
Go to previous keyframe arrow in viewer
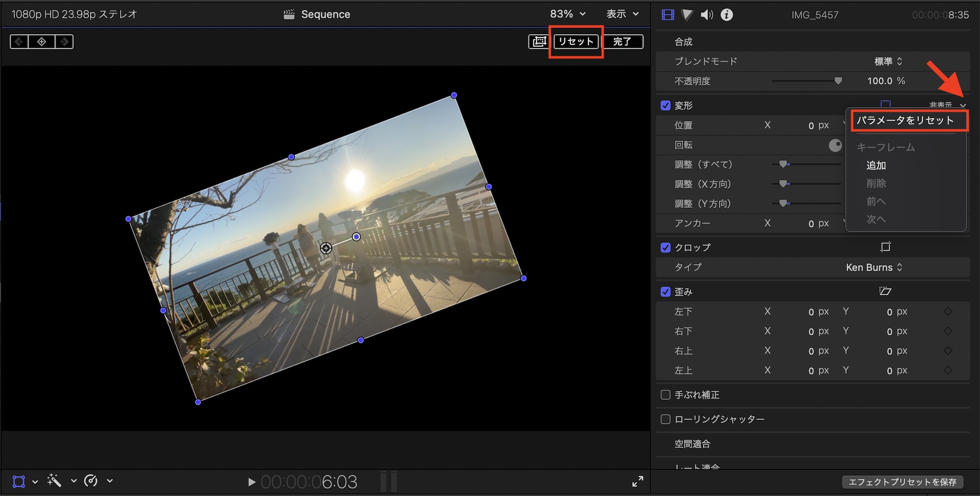click(19, 42)
